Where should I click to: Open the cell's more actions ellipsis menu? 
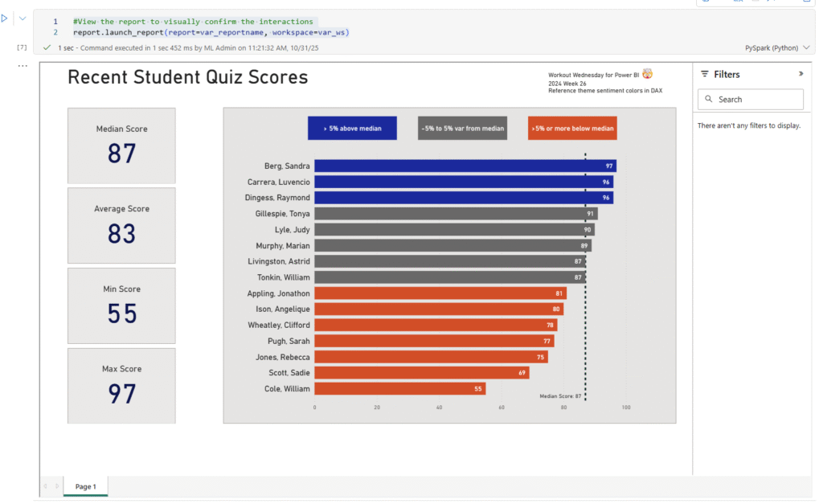point(22,64)
